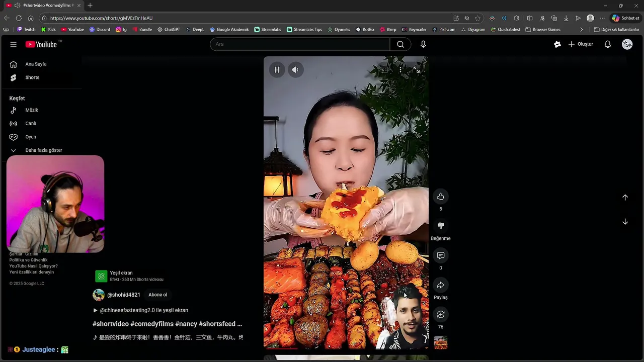Open the Kick bookmark

pos(48,30)
